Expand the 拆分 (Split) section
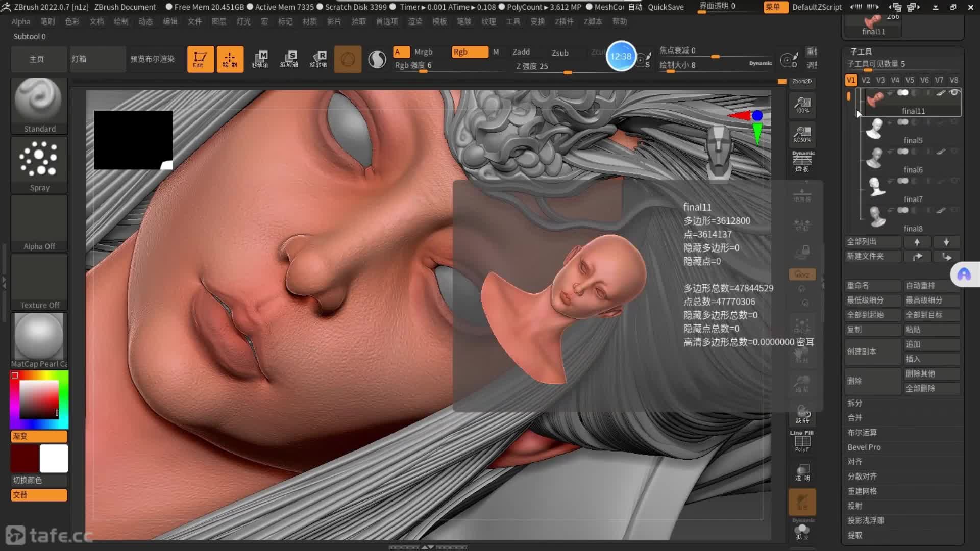The height and width of the screenshot is (551, 980). pos(855,403)
